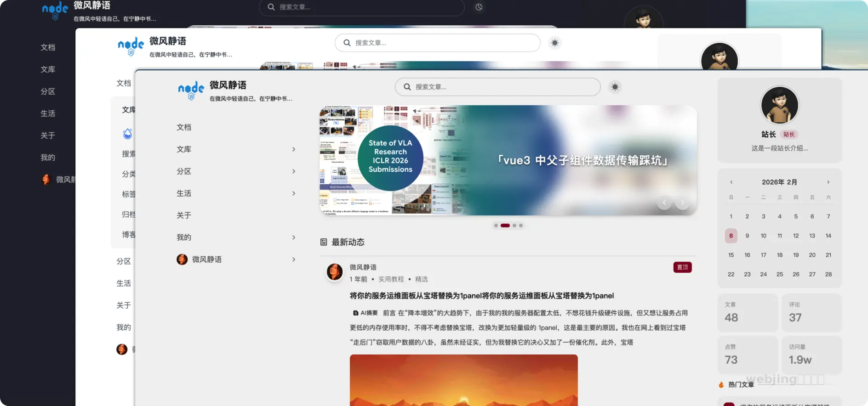Focus the 搜索文章 search field in middle window
868x406 pixels.
[437, 43]
